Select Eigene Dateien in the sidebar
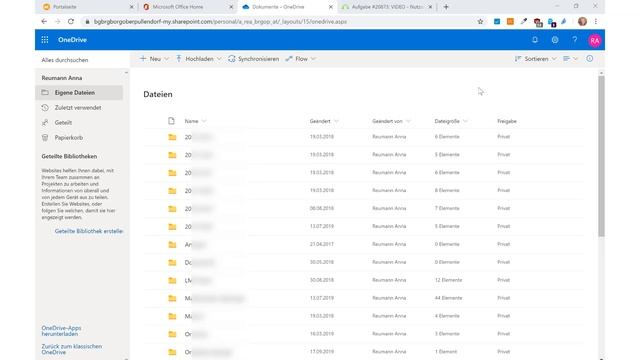 pos(79,93)
